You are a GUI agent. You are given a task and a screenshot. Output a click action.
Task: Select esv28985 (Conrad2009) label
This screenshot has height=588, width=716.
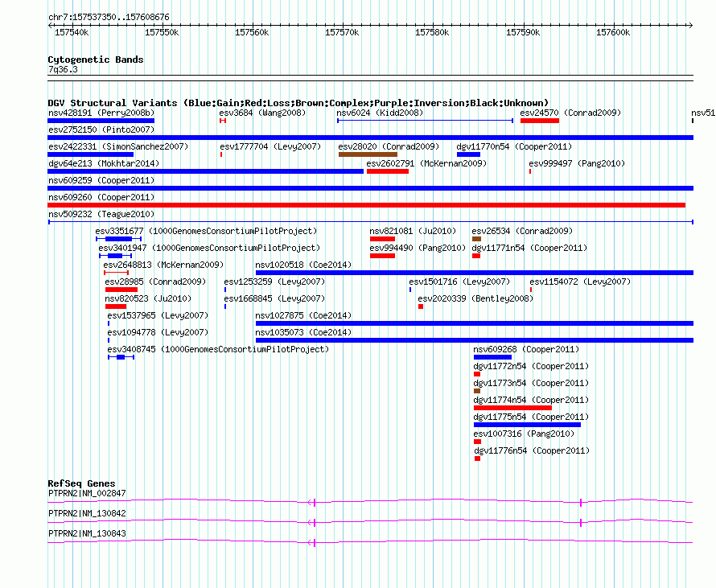155,282
